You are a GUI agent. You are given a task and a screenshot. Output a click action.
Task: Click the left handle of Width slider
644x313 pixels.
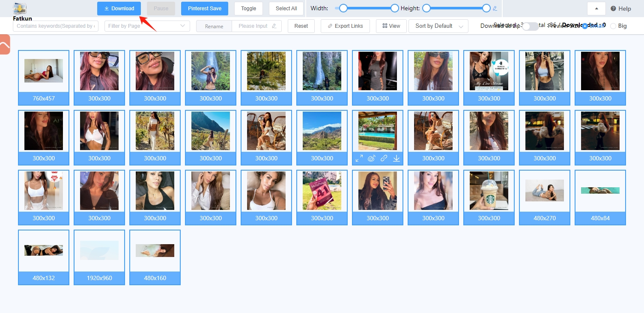click(x=343, y=8)
